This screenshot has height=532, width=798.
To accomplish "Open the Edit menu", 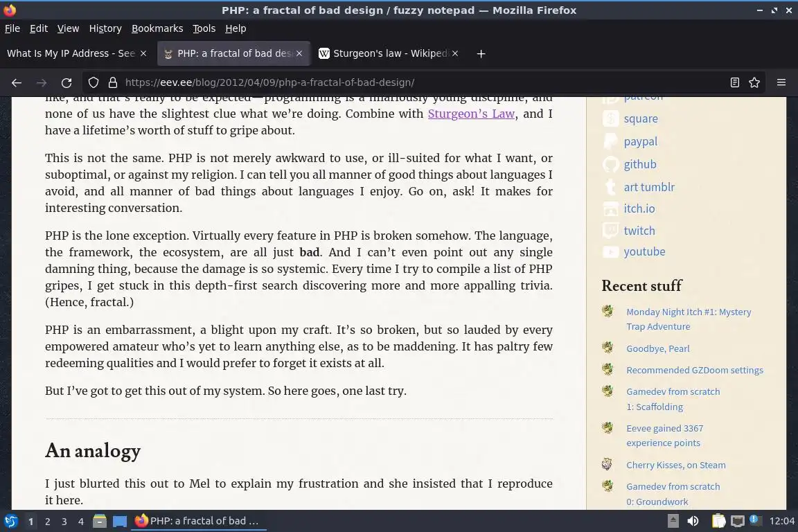I will tap(39, 28).
